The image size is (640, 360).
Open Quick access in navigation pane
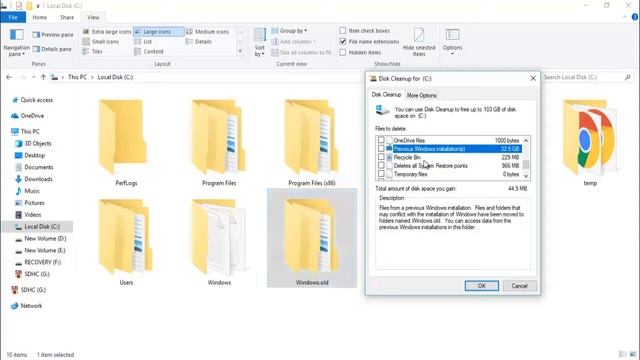pos(32,100)
